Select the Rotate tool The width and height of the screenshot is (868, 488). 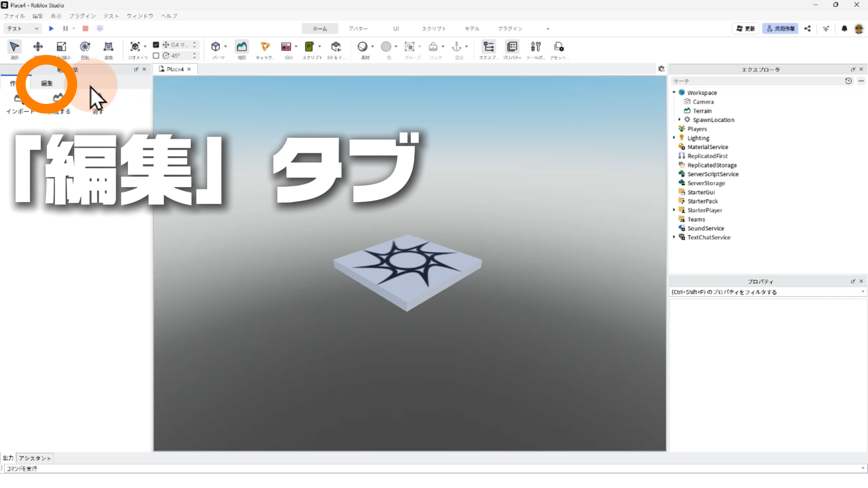[85, 47]
